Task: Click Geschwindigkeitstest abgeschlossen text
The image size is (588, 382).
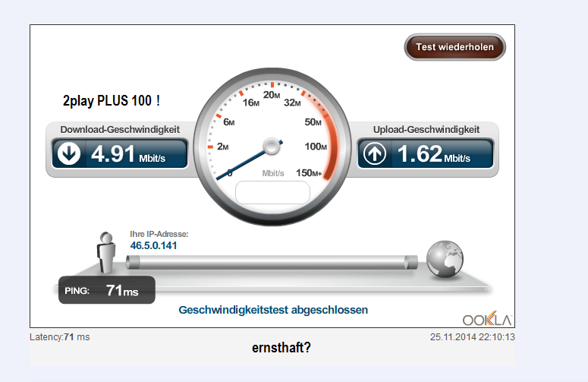Action: click(x=273, y=310)
